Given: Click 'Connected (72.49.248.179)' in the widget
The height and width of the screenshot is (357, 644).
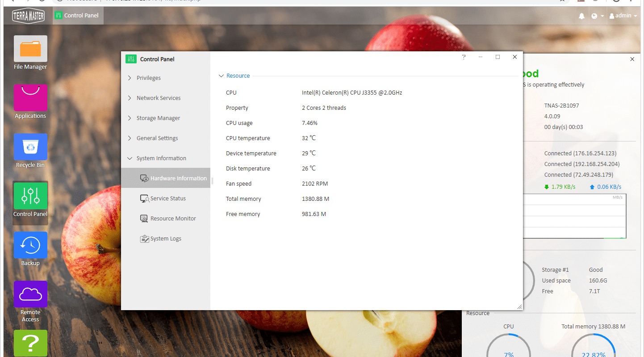Looking at the screenshot, I should (x=579, y=175).
